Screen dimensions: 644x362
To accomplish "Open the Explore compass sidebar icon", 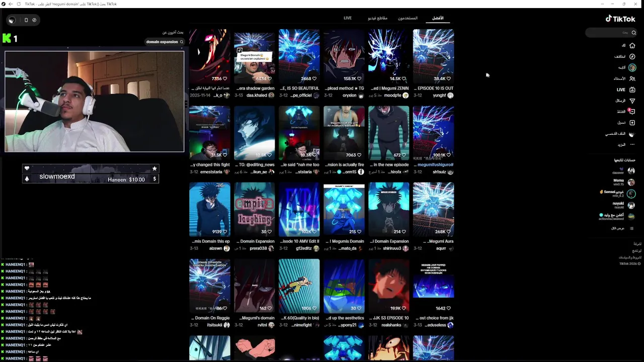I will 632,56.
